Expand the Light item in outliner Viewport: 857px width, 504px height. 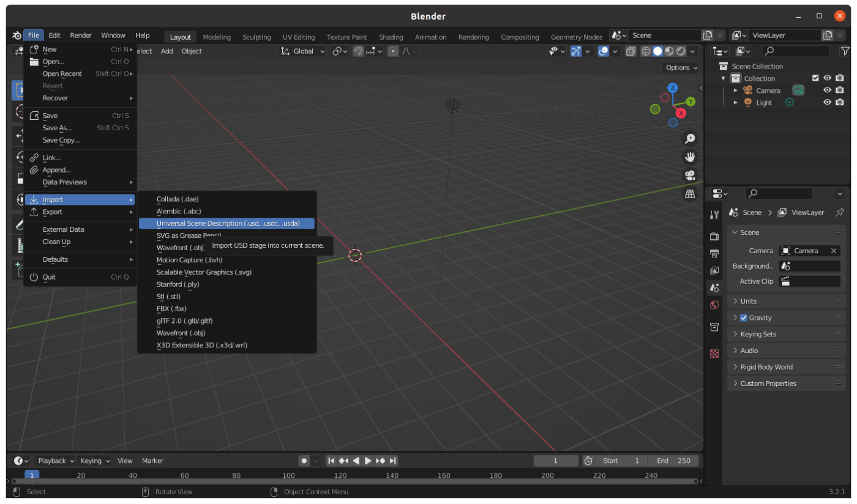pyautogui.click(x=735, y=103)
